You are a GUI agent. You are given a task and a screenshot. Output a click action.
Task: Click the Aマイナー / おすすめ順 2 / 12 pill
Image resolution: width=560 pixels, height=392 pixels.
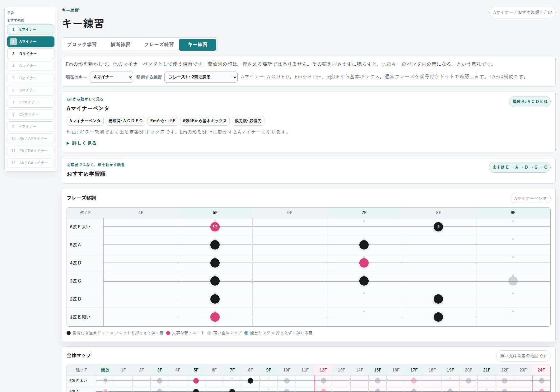[x=522, y=12]
